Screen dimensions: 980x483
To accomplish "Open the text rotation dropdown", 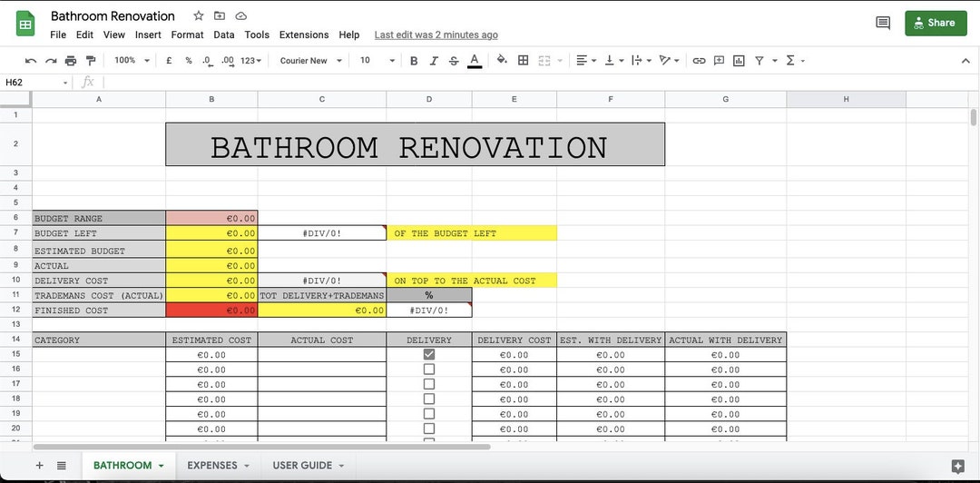I will pos(669,61).
